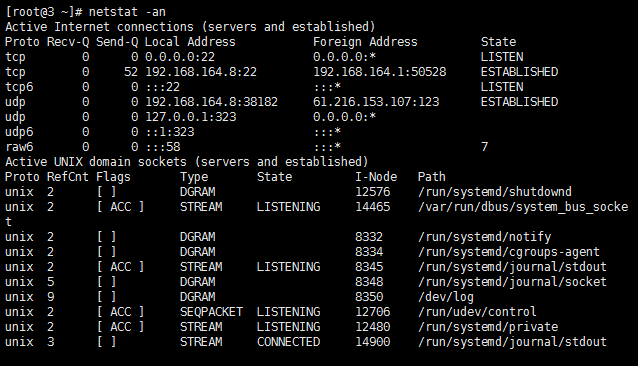Image resolution: width=638 pixels, height=366 pixels.
Task: Click the CONNECTED state entry
Action: 288,342
